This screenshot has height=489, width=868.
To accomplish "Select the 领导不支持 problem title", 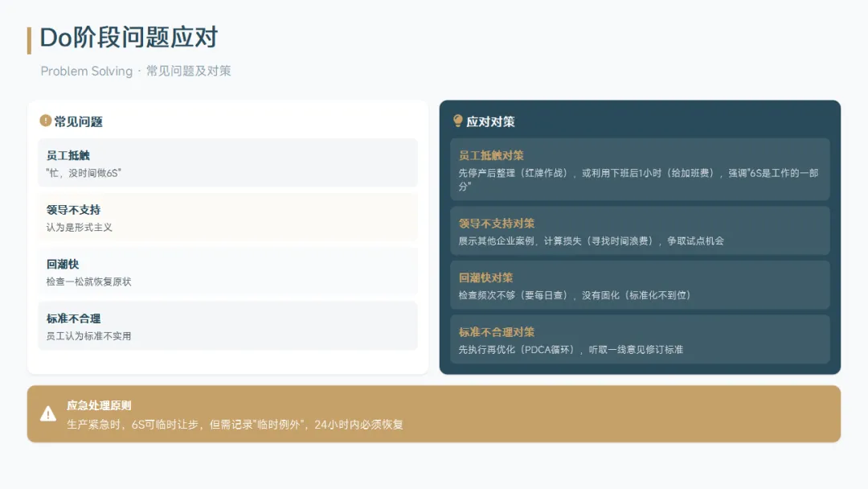I will click(x=74, y=210).
